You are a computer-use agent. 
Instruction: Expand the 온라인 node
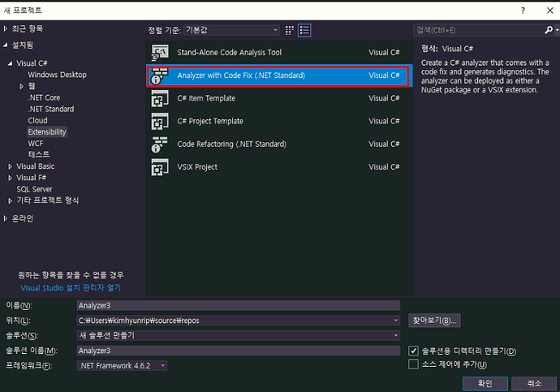point(6,218)
